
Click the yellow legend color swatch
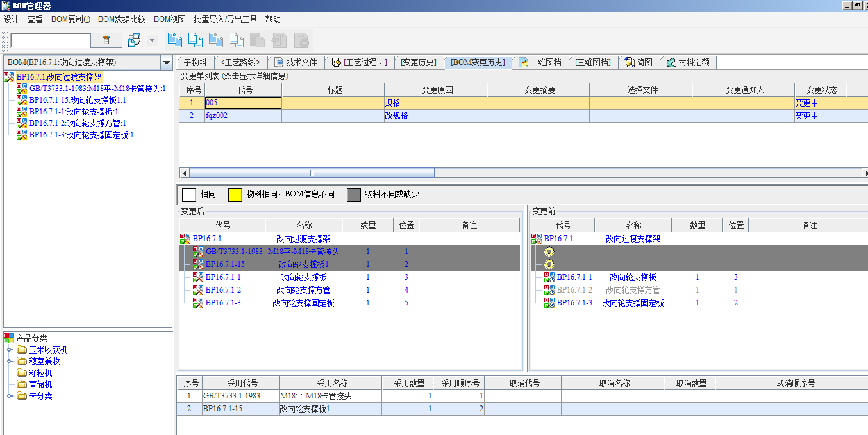235,194
